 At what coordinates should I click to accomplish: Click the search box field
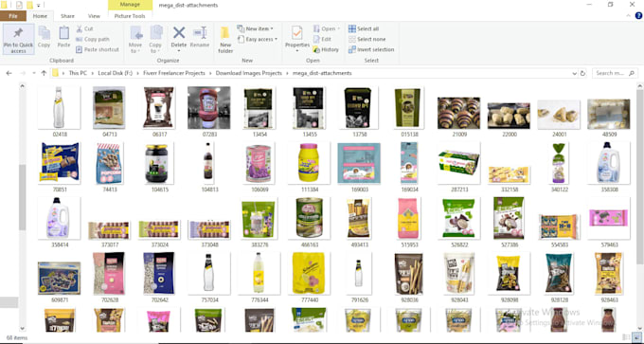click(x=615, y=73)
